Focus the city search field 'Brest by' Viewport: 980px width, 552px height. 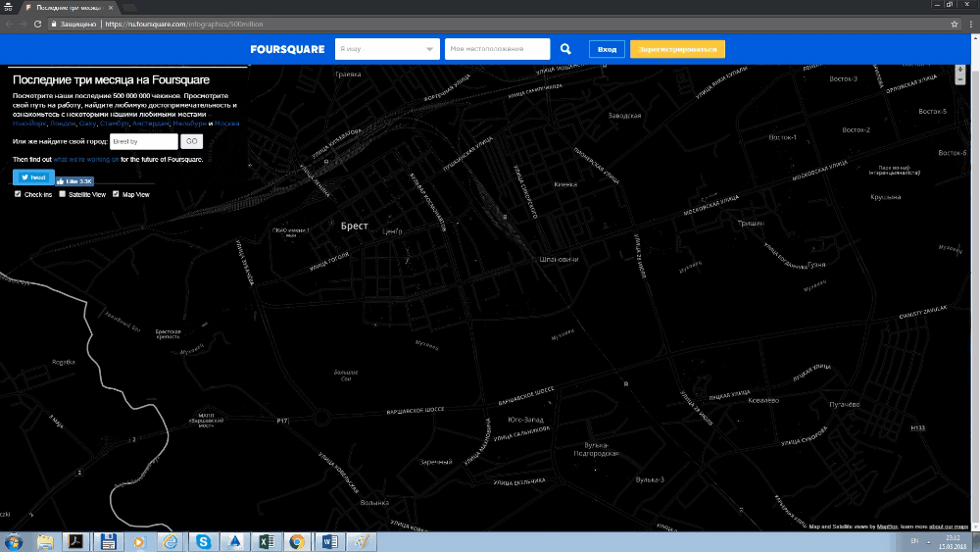pos(144,141)
